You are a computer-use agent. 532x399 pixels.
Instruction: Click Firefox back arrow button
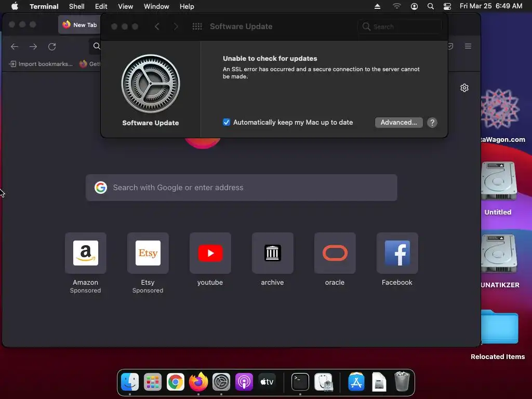click(14, 46)
